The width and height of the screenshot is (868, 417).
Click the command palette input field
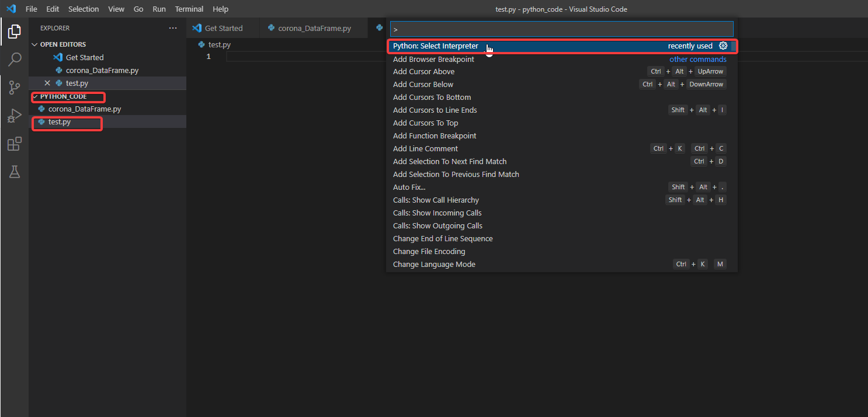(561, 29)
